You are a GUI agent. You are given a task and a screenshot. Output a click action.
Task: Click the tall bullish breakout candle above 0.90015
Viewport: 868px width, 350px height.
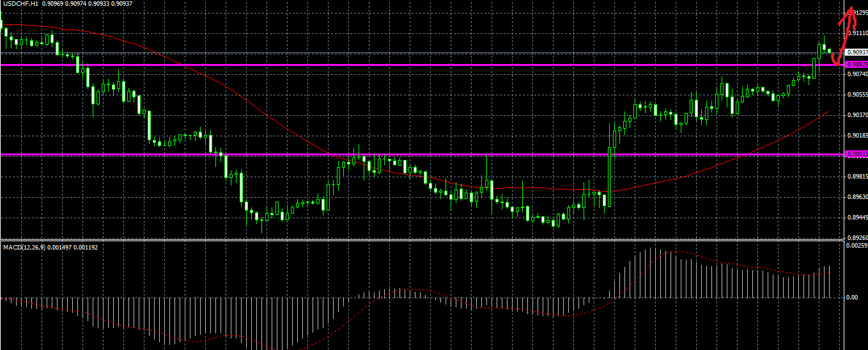(x=610, y=177)
